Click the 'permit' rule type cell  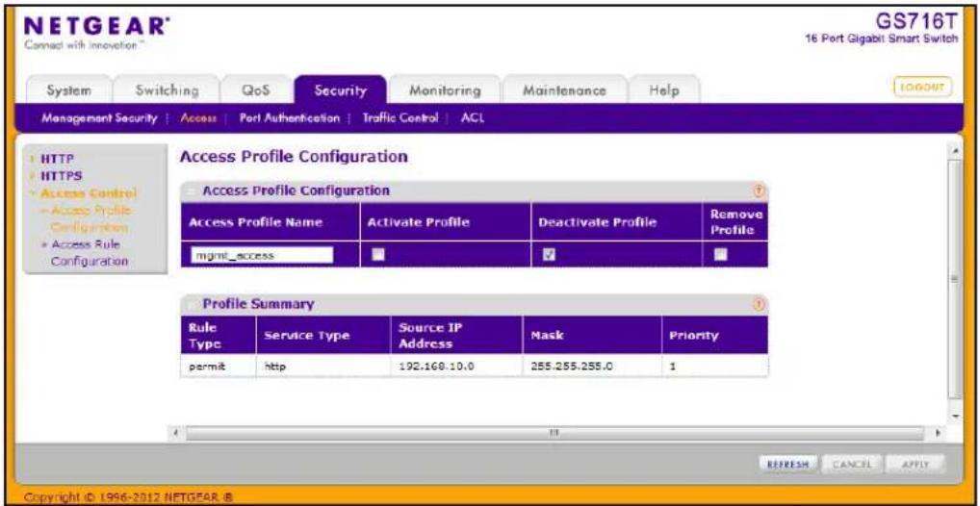pos(219,367)
